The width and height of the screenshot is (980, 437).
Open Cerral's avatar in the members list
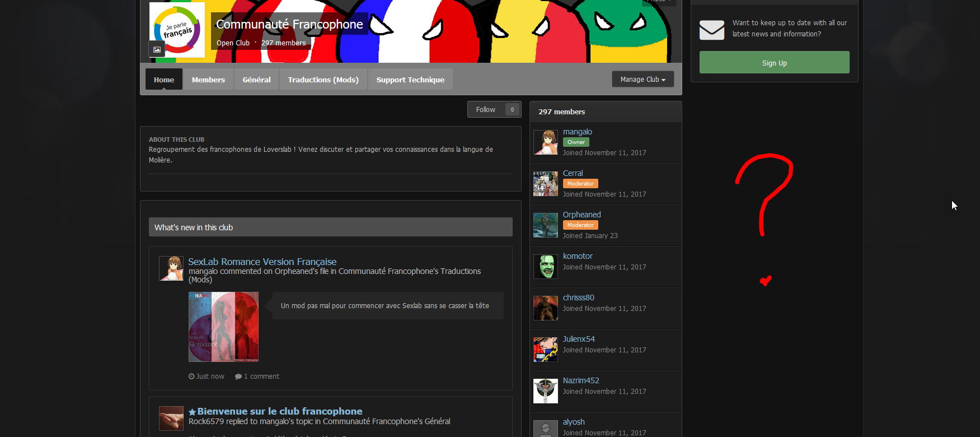[546, 184]
